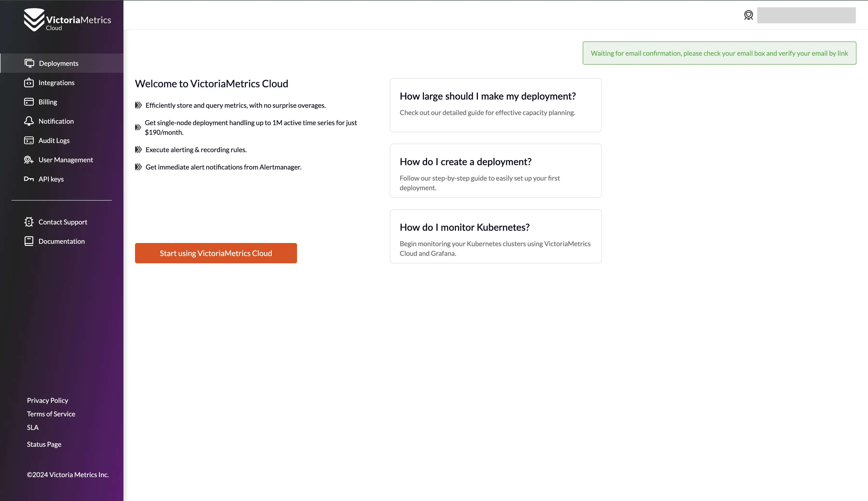Image resolution: width=868 pixels, height=501 pixels.
Task: Open Contact Support link
Action: [61, 222]
